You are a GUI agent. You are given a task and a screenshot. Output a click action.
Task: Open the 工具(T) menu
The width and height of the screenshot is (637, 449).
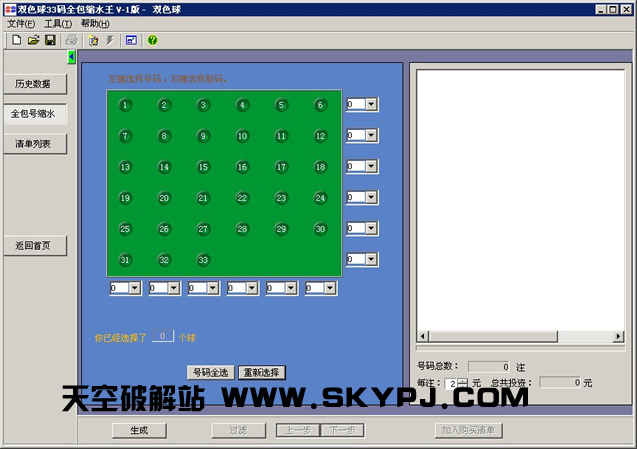pos(58,23)
